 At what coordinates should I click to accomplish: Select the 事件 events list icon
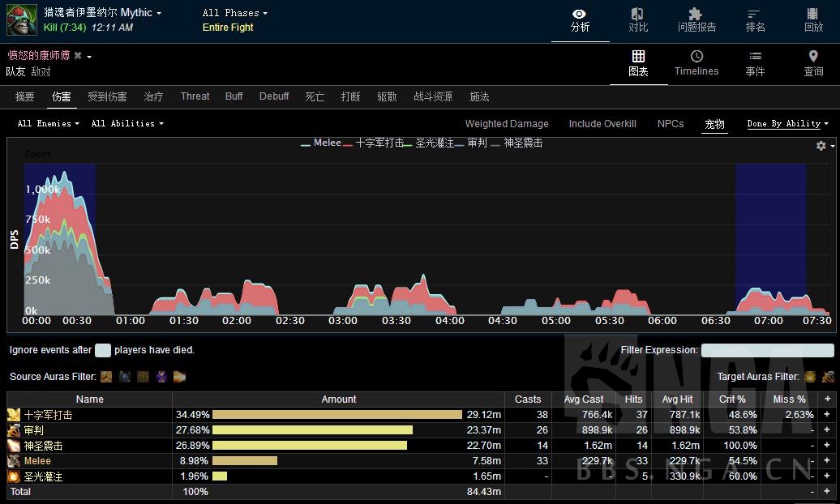tap(756, 56)
